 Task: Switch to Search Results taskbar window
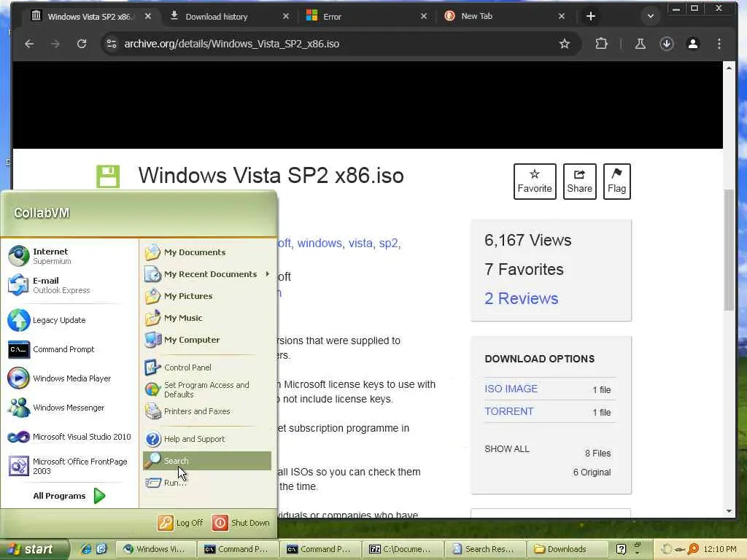point(484,549)
